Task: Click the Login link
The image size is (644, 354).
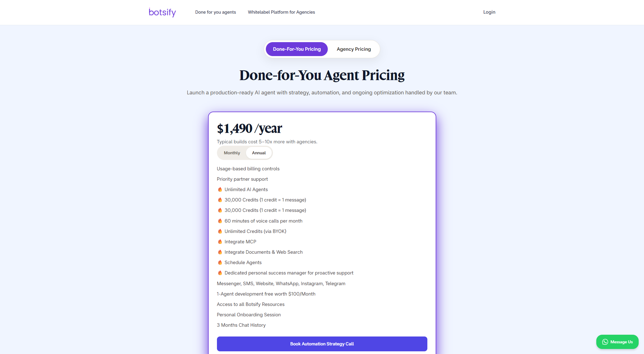Action: point(489,12)
